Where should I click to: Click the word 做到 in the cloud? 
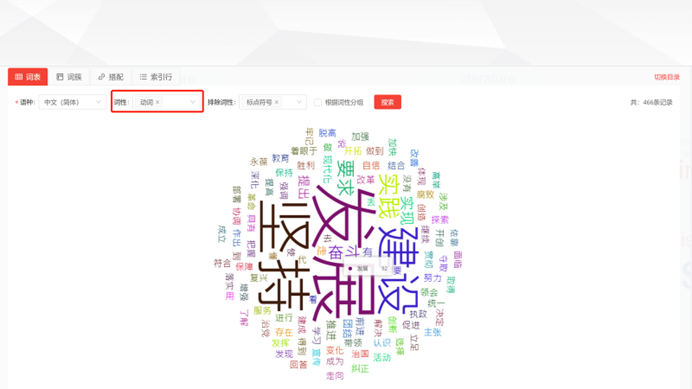pos(374,151)
